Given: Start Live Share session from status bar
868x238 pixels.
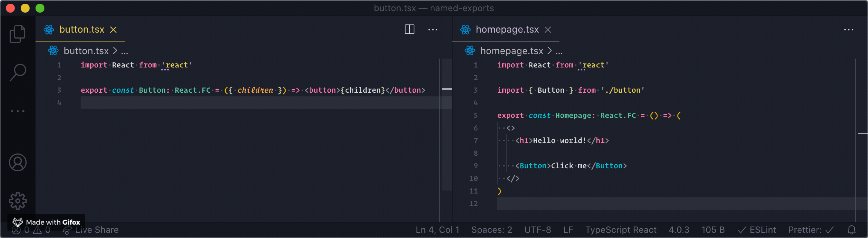Looking at the screenshot, I should pyautogui.click(x=91, y=230).
